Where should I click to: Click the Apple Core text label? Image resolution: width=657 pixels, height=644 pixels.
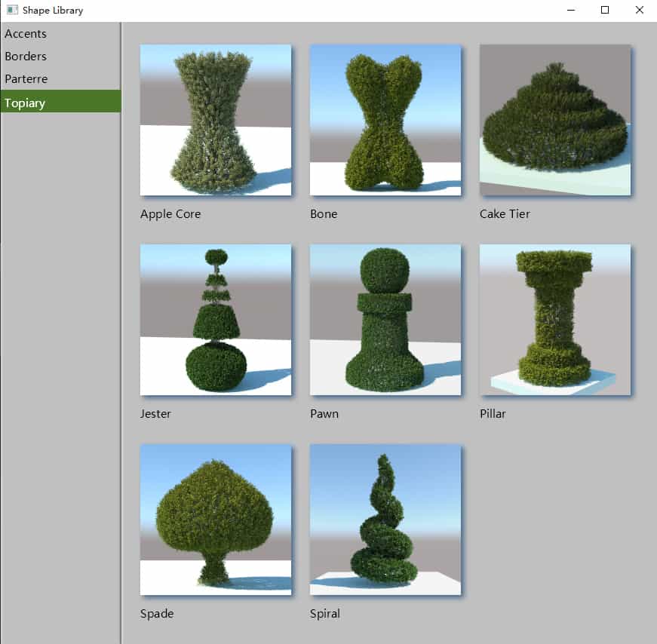pyautogui.click(x=170, y=214)
